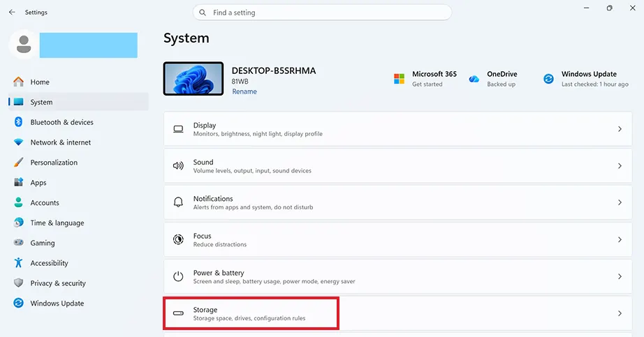The image size is (644, 337).
Task: Click the Storage drive icon
Action: coord(178,313)
